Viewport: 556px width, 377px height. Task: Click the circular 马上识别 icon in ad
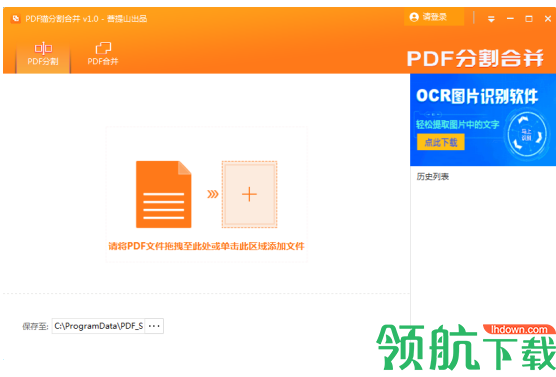527,135
